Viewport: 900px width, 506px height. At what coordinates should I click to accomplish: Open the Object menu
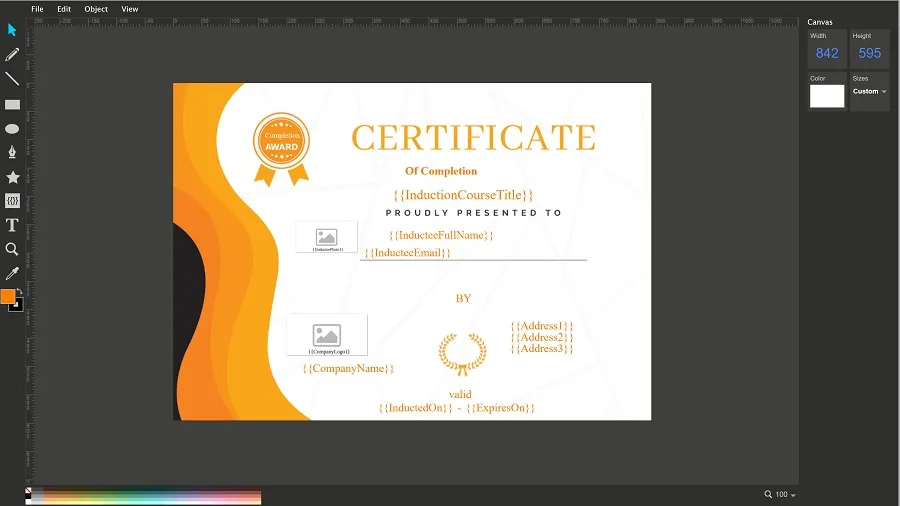[x=96, y=9]
